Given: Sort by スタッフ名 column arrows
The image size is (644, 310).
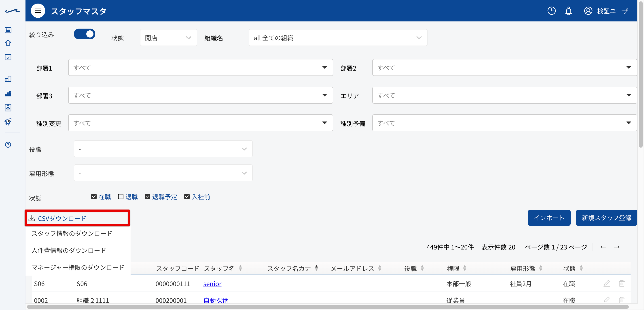Looking at the screenshot, I should [240, 268].
